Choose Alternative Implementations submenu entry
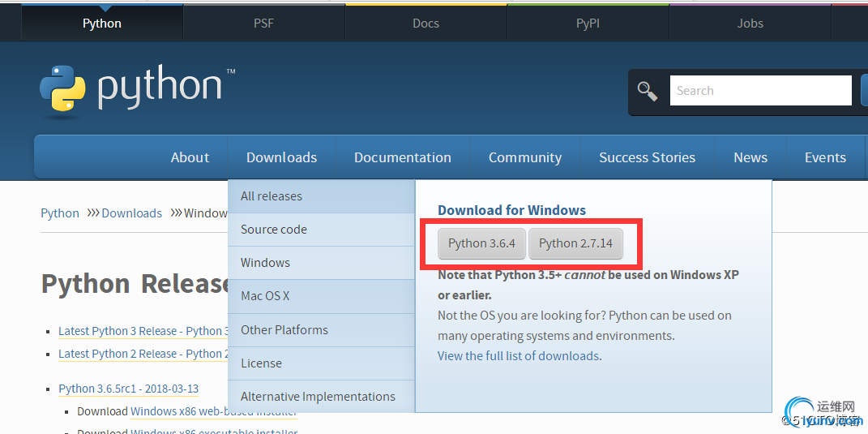 click(321, 397)
